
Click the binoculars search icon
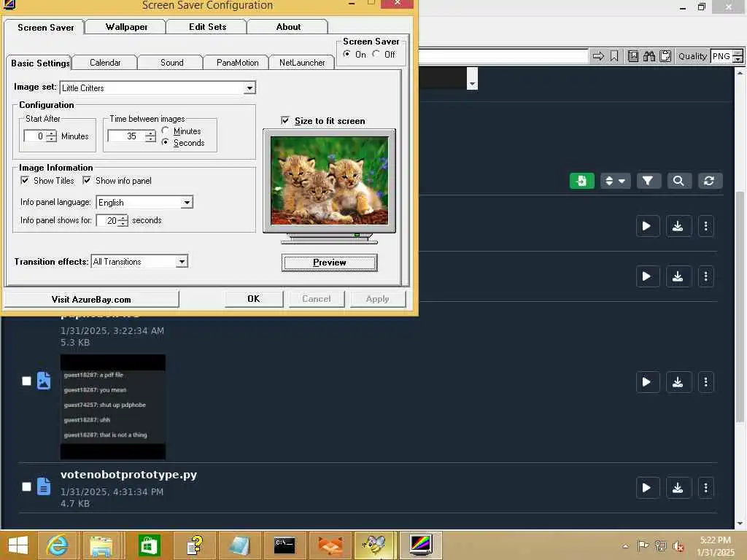(649, 56)
